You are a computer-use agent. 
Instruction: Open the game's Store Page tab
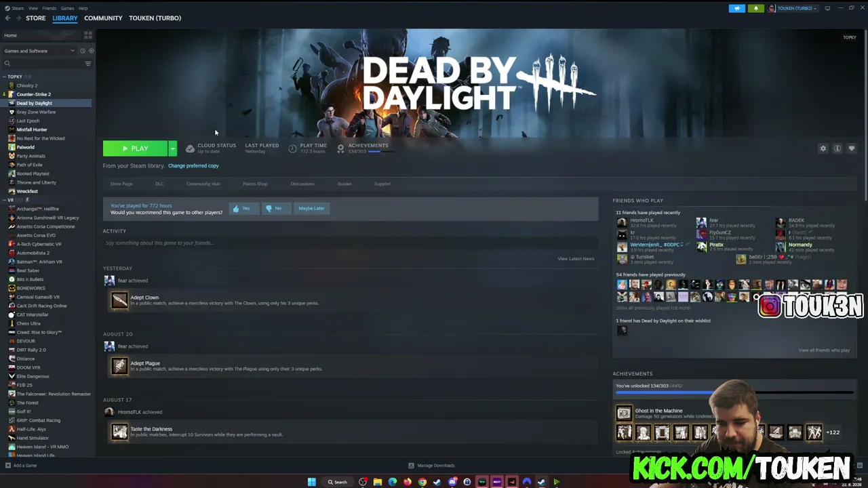[x=121, y=184]
